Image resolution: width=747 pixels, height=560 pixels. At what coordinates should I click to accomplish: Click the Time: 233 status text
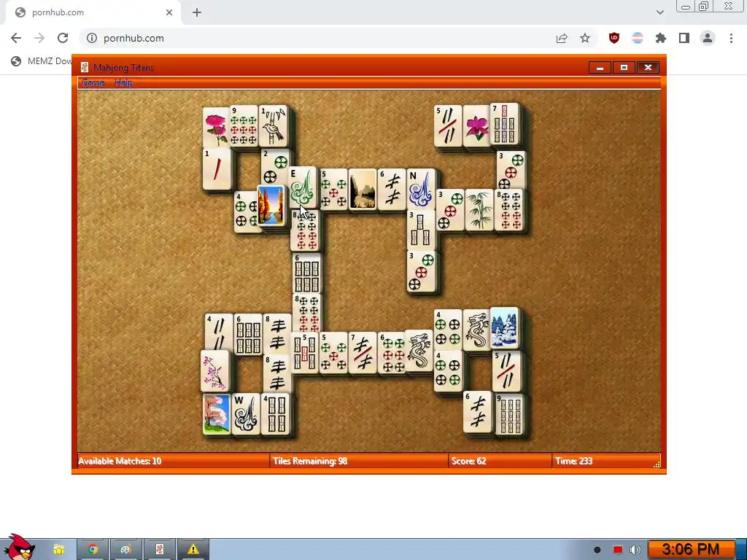point(574,461)
